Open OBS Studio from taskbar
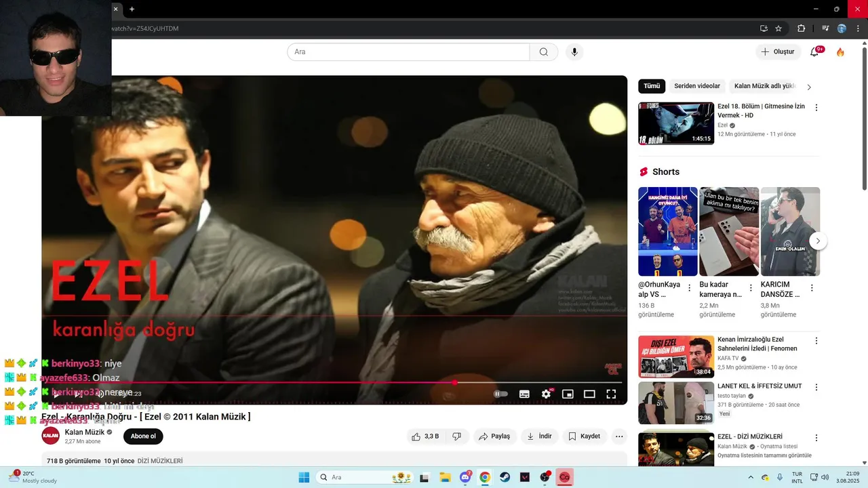 pos(545,477)
